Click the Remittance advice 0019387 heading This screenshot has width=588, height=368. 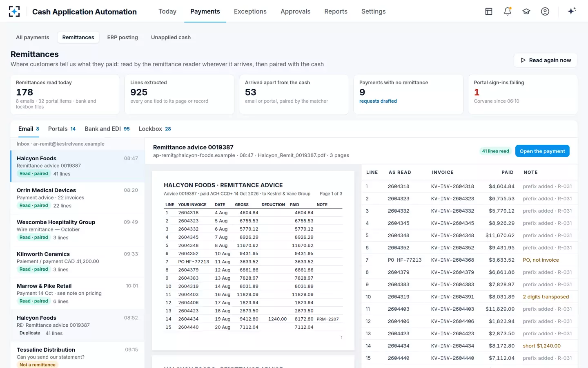193,147
